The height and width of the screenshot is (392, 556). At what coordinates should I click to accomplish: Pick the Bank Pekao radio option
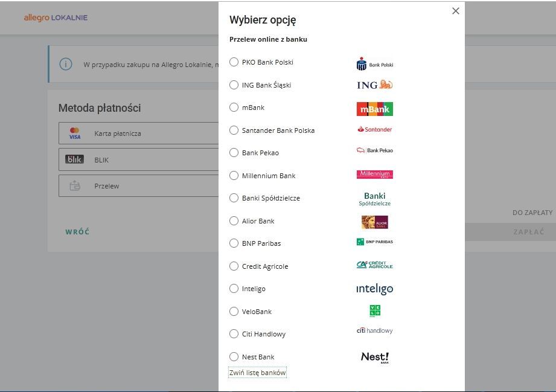[234, 153]
